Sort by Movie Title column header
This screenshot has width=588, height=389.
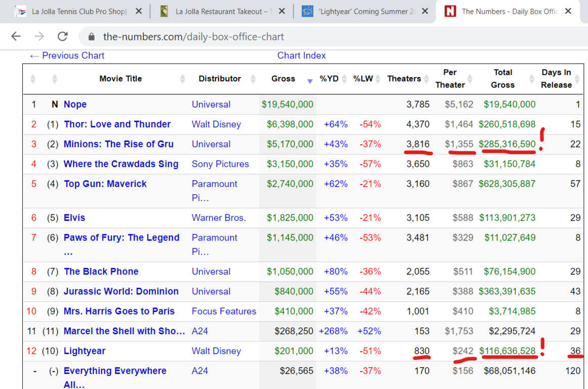120,79
